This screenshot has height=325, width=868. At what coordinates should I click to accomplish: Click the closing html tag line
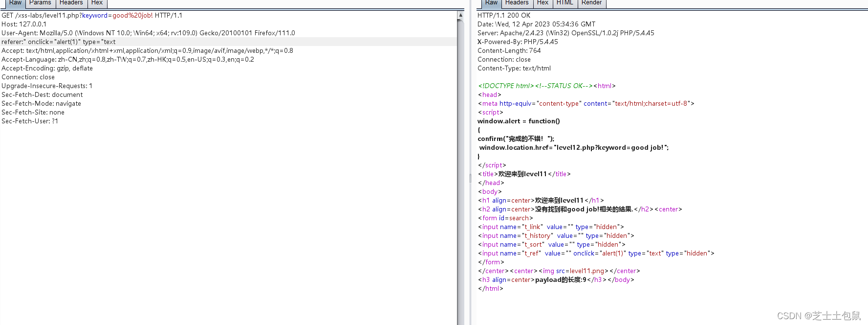(490, 288)
